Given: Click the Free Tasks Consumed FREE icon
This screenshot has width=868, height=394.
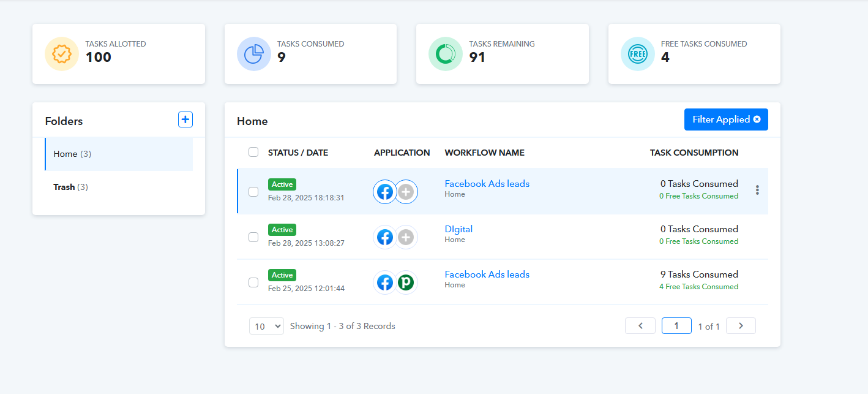Looking at the screenshot, I should 638,54.
